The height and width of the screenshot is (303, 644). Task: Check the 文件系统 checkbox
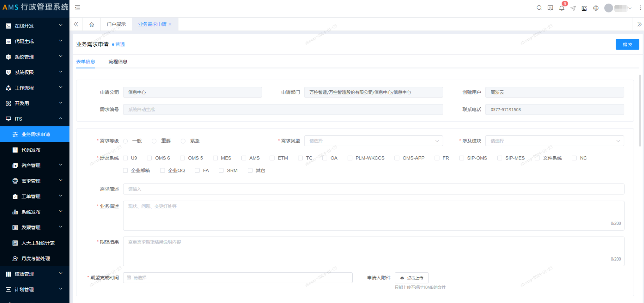coord(537,158)
